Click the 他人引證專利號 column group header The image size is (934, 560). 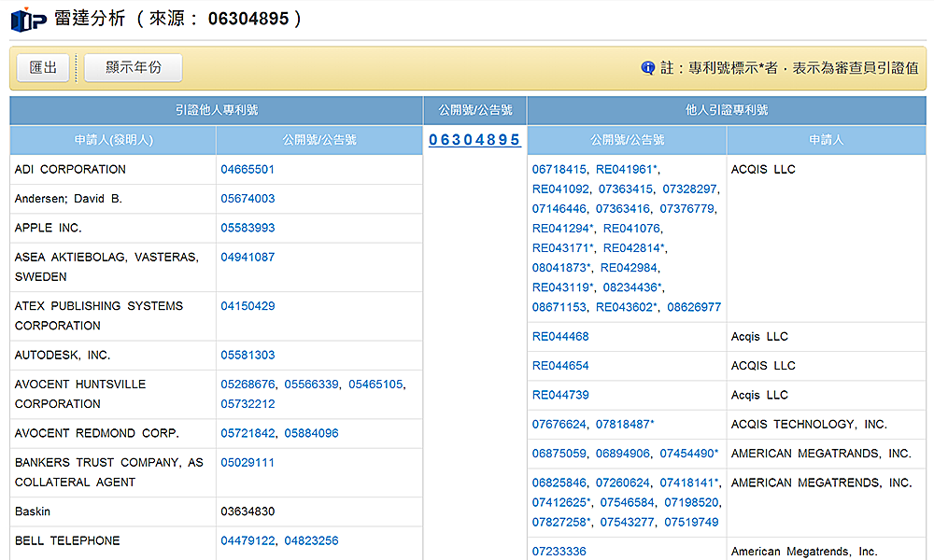[x=727, y=110]
